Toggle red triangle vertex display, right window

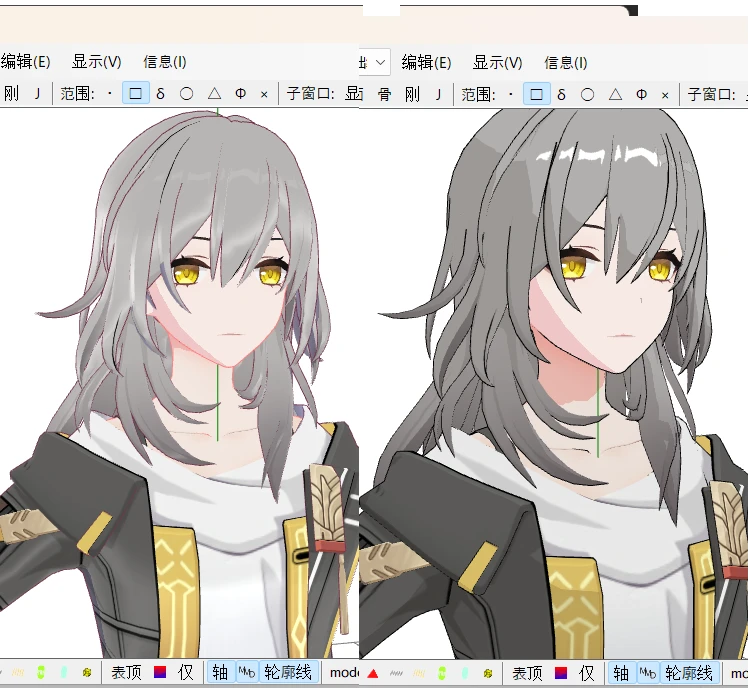click(373, 674)
